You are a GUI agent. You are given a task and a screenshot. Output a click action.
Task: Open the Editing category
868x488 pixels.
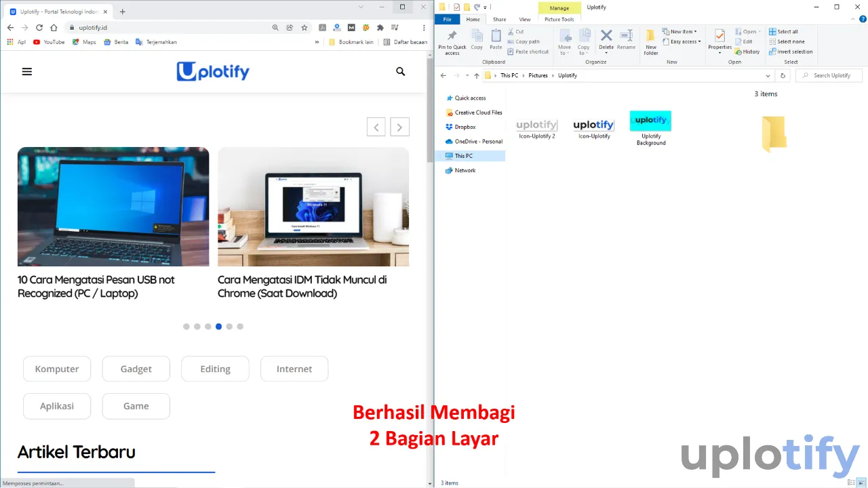click(215, 369)
